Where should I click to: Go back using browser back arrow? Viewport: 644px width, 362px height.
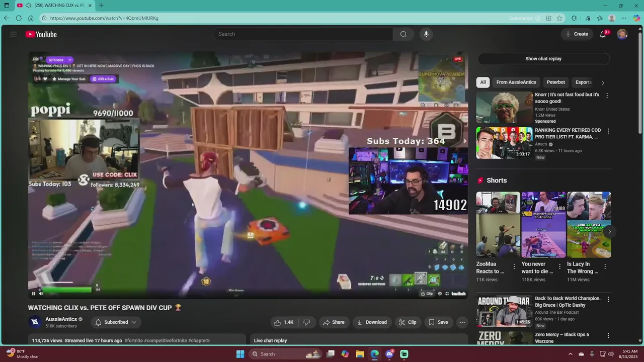point(7,18)
